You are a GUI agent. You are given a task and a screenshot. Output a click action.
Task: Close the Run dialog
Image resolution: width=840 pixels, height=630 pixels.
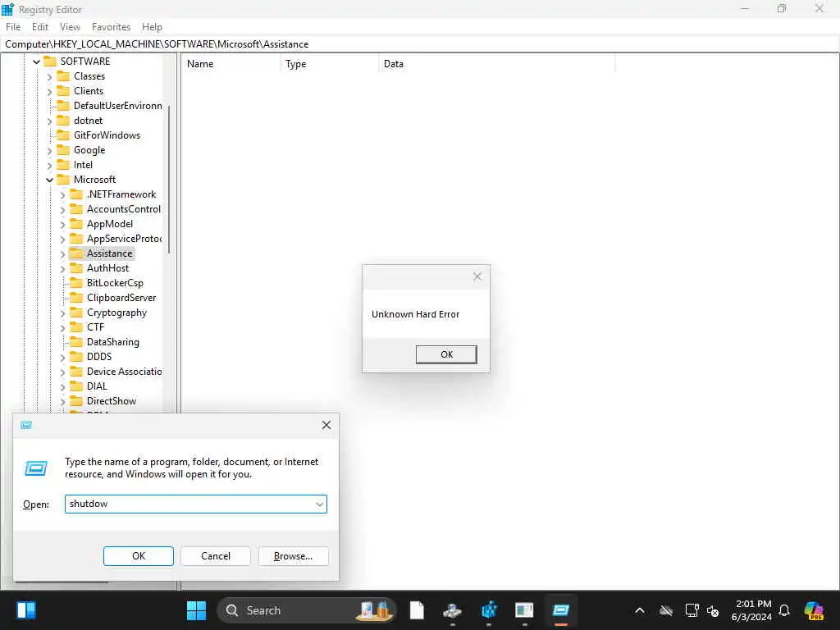coord(326,425)
